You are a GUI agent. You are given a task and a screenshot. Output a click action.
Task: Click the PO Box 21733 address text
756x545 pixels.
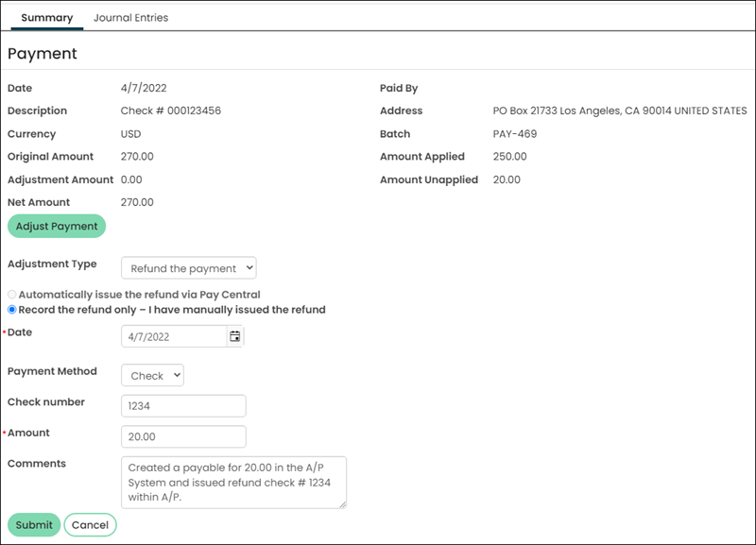pyautogui.click(x=620, y=111)
